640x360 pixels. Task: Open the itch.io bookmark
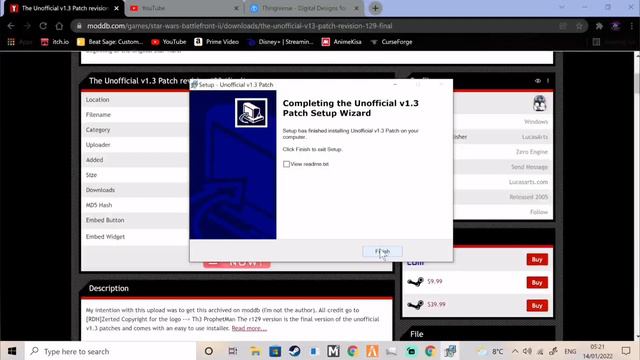[x=55, y=42]
